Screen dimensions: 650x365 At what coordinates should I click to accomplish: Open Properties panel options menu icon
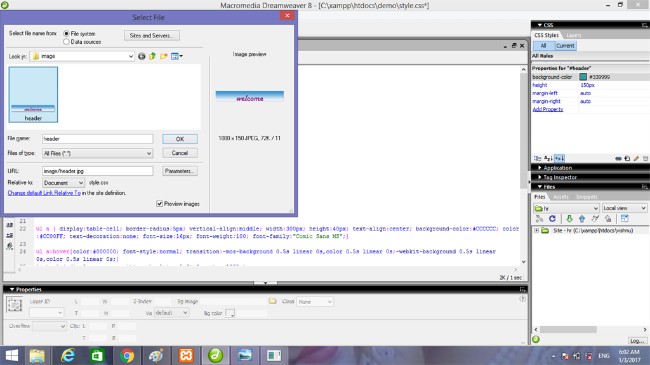(x=522, y=290)
